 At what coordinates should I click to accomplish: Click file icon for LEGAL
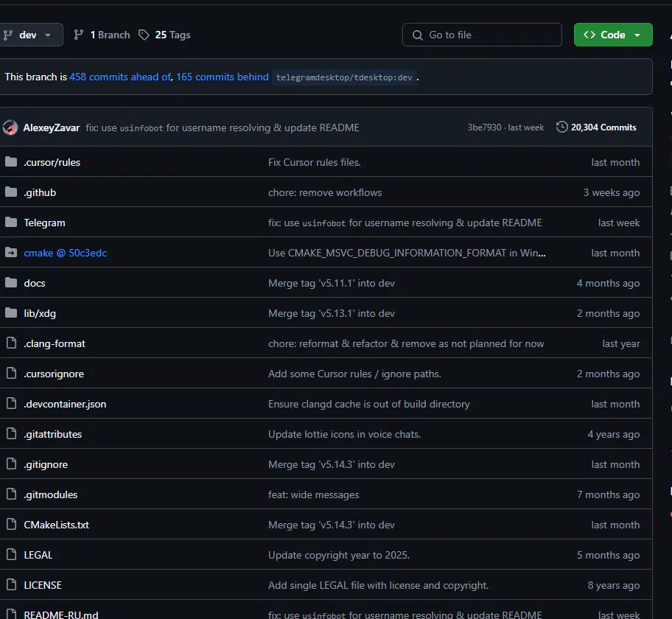[12, 555]
